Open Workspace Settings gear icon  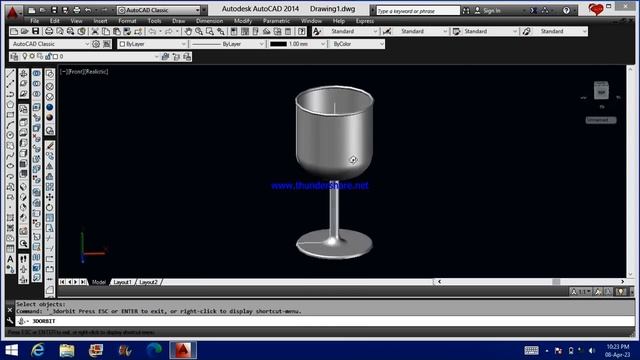(96, 44)
